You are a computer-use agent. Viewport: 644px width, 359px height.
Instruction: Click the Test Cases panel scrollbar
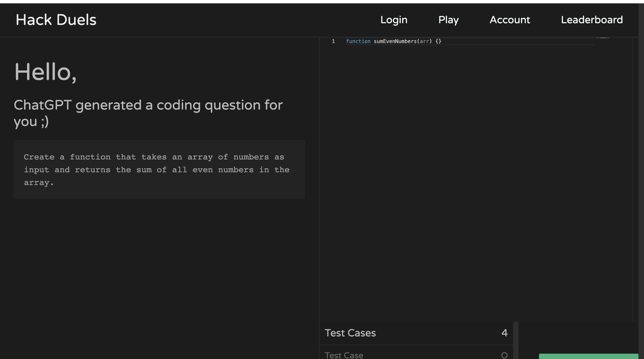516,340
